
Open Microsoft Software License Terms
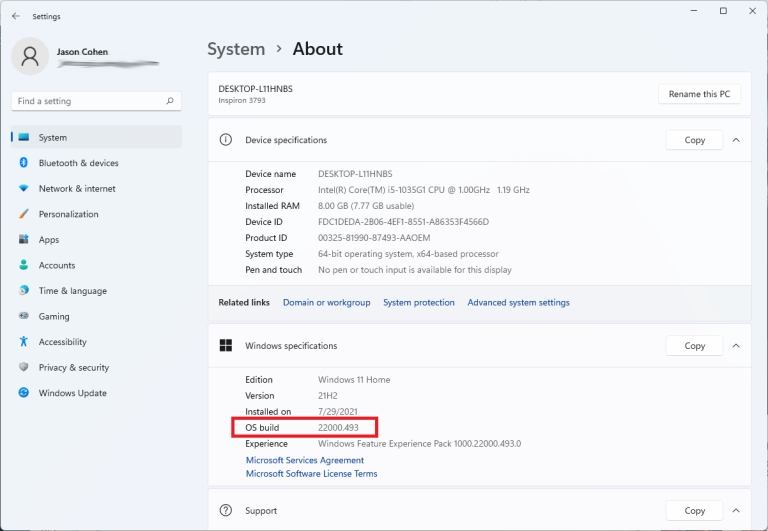312,473
